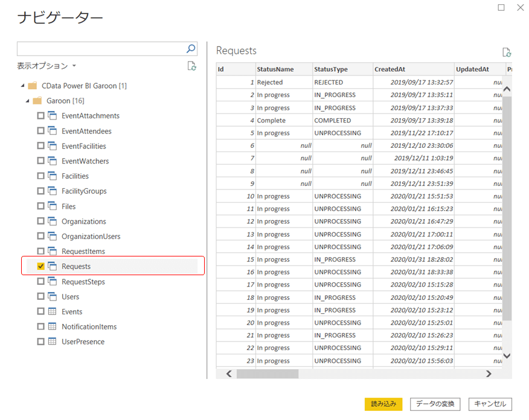Select the RequestSteps tree item
The width and height of the screenshot is (529, 420).
(x=83, y=282)
